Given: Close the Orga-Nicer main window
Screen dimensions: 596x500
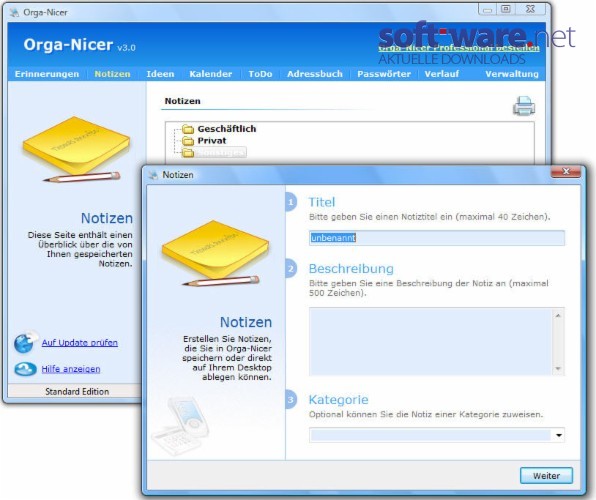Looking at the screenshot, I should 531,9.
